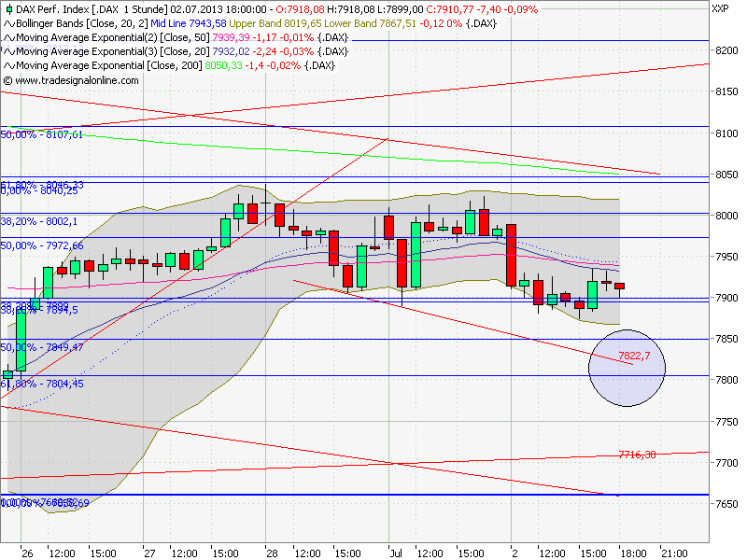Click the candlestick icon before DAX Perf. Index

[8, 9]
